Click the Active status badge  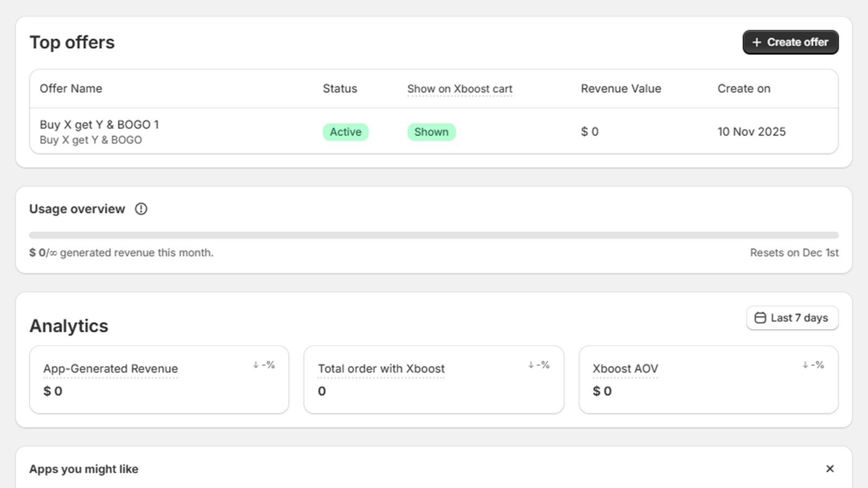coord(346,132)
